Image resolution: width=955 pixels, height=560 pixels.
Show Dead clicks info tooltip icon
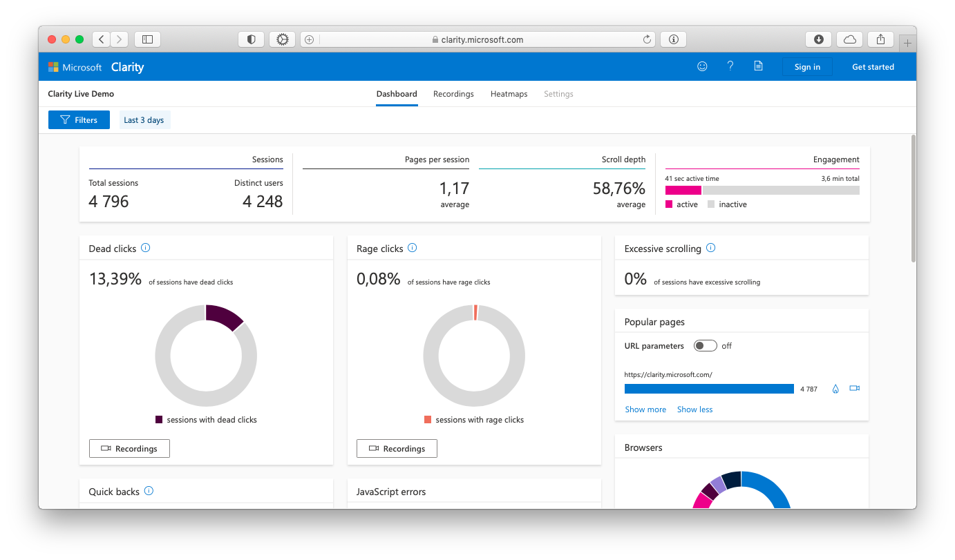pos(145,248)
